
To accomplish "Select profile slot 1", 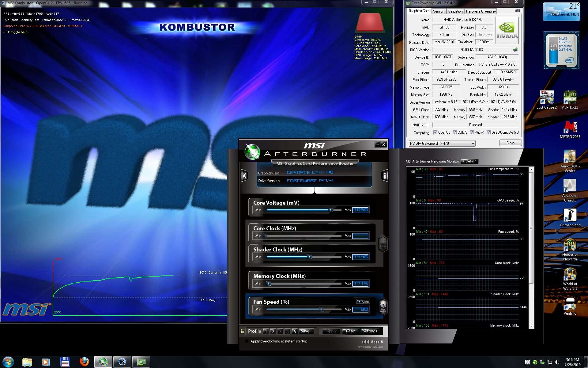I will click(266, 331).
